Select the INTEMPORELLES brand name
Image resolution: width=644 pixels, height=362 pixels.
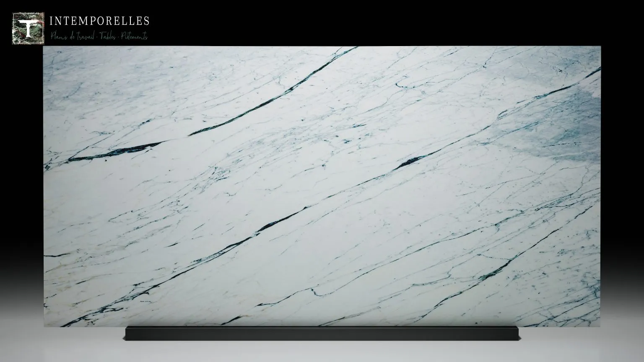click(99, 21)
